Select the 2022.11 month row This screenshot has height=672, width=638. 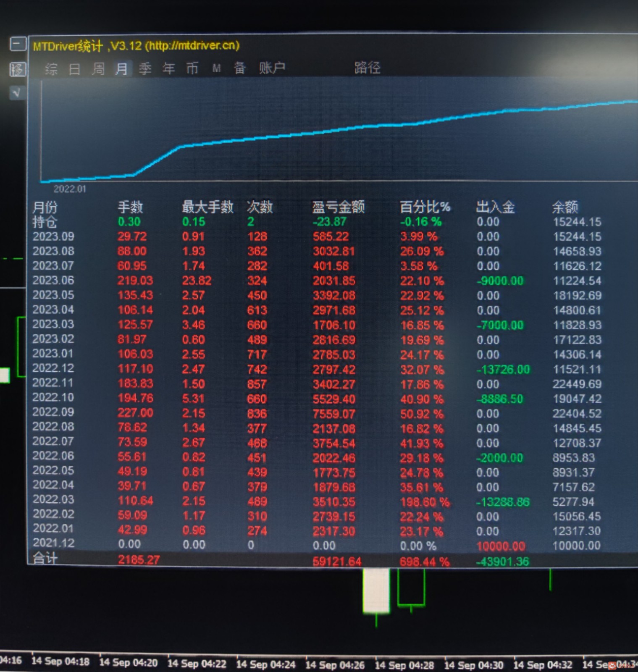pyautogui.click(x=317, y=383)
